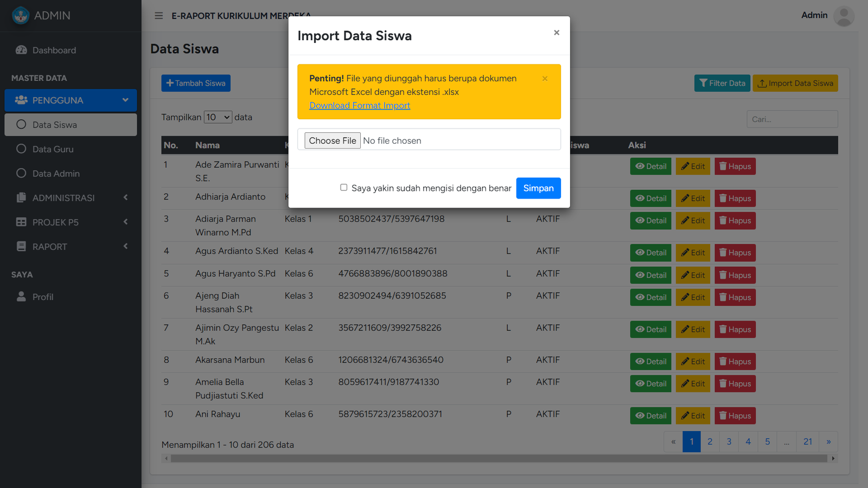The height and width of the screenshot is (488, 868).
Task: Click the Profil person icon in sidebar
Action: [21, 297]
